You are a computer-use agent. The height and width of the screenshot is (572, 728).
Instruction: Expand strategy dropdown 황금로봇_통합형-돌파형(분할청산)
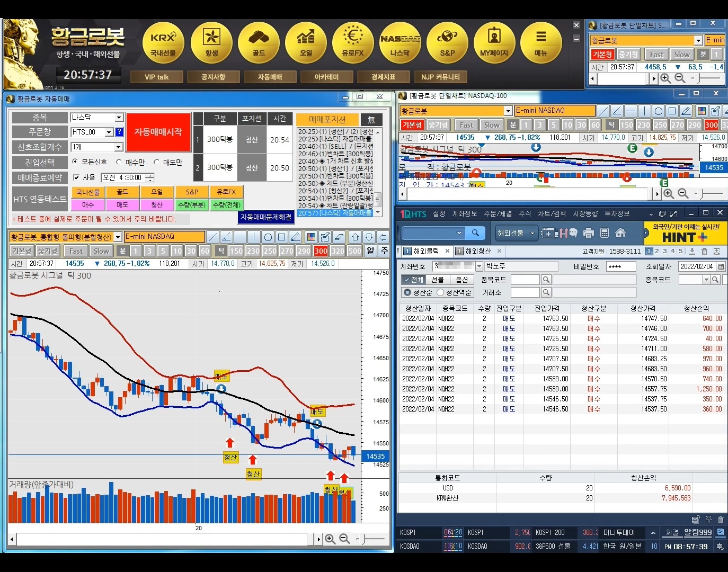[118, 237]
